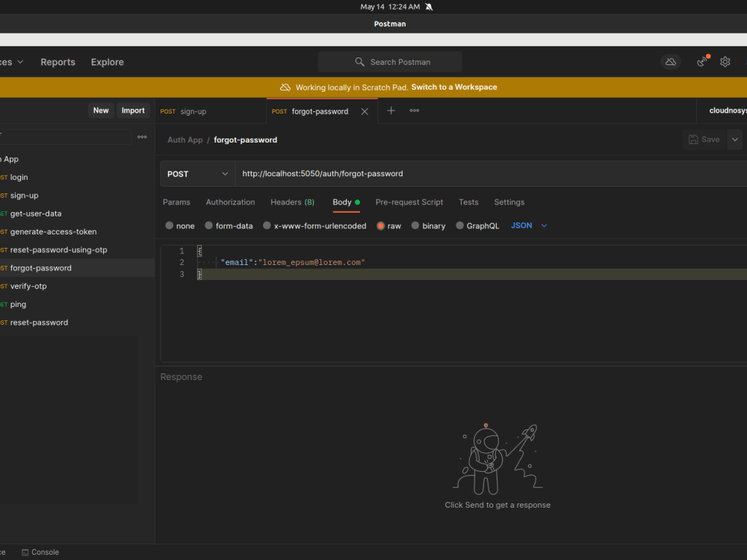Screen dimensions: 747x560
Task: Select the form-data body type
Action: click(x=229, y=225)
